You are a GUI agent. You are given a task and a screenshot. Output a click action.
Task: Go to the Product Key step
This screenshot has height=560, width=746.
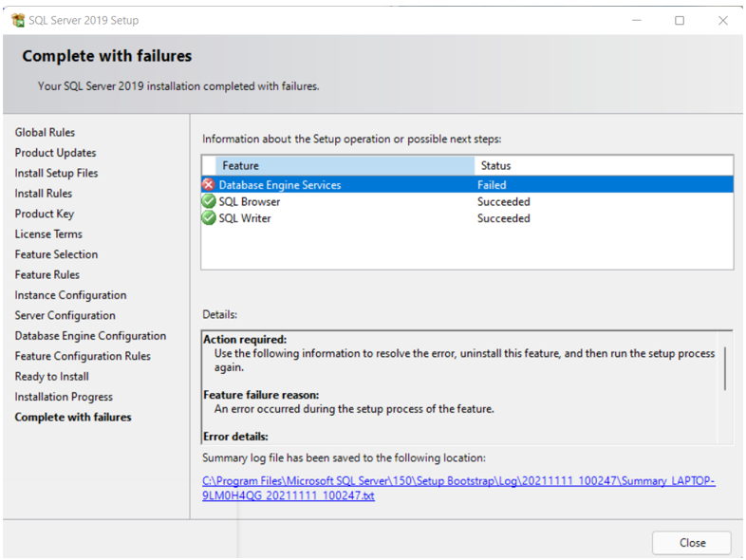point(45,214)
